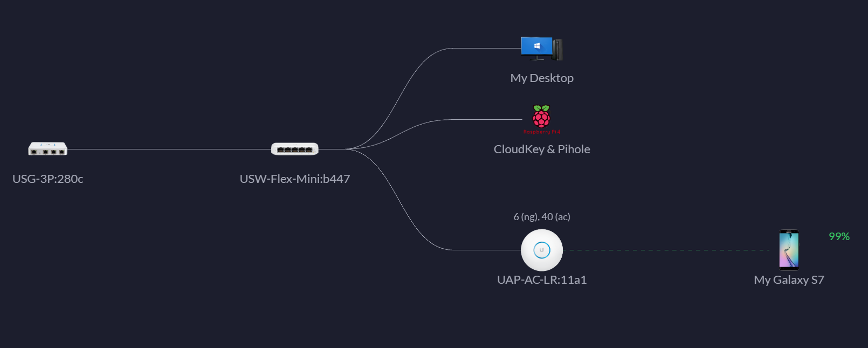This screenshot has height=348, width=868.
Task: Click the Raspberry Pi CloudKey icon
Action: (x=542, y=119)
